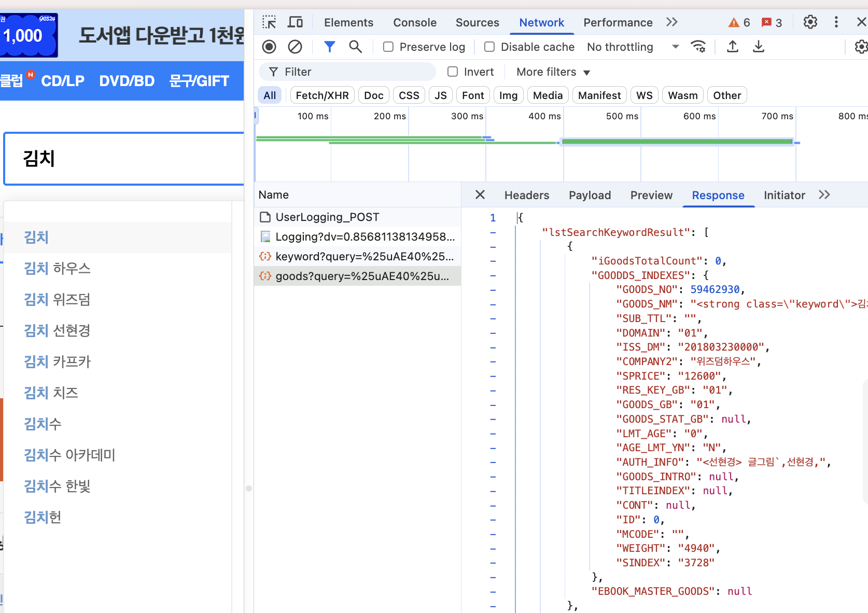This screenshot has width=868, height=613.
Task: Filter requests by Other
Action: 726,95
